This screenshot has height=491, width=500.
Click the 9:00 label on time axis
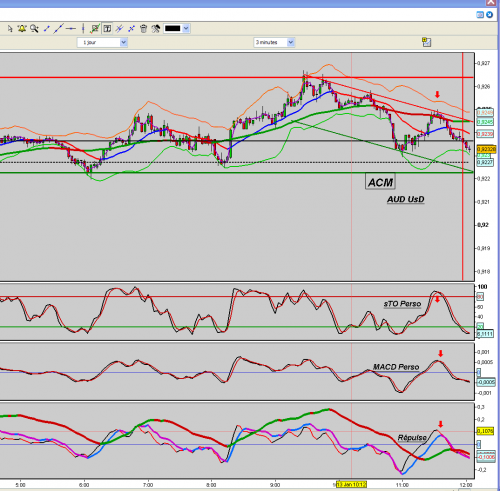click(x=275, y=485)
